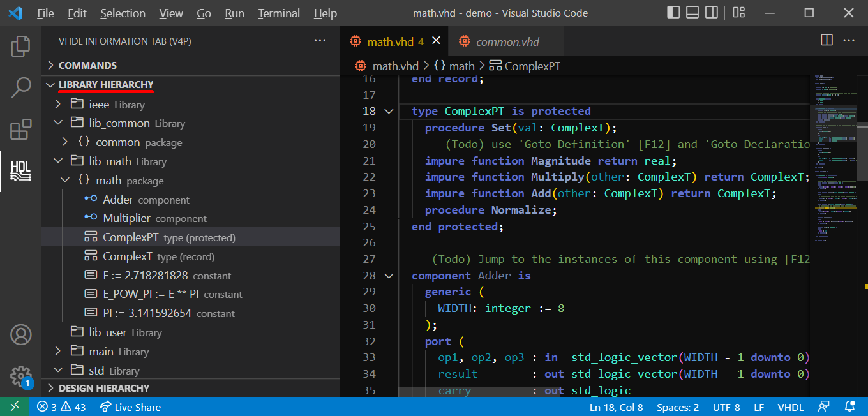Select the PI constant item

pyautogui.click(x=190, y=313)
